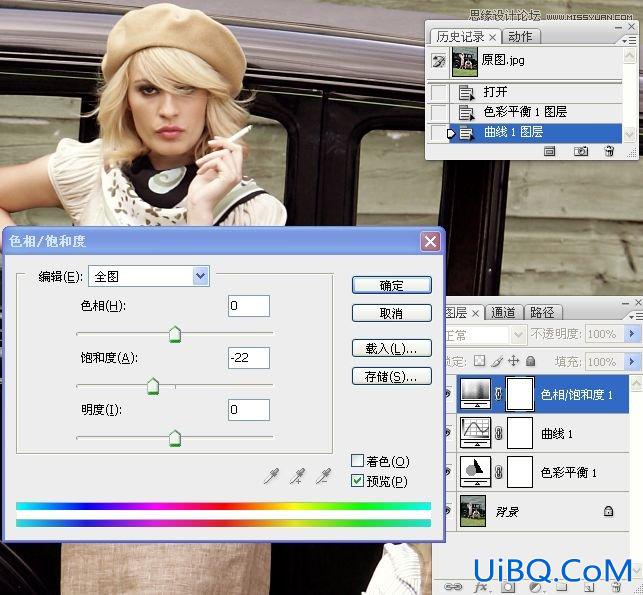
Task: Click the subtract eyedropper (minus) tool in dialog
Action: tap(324, 476)
